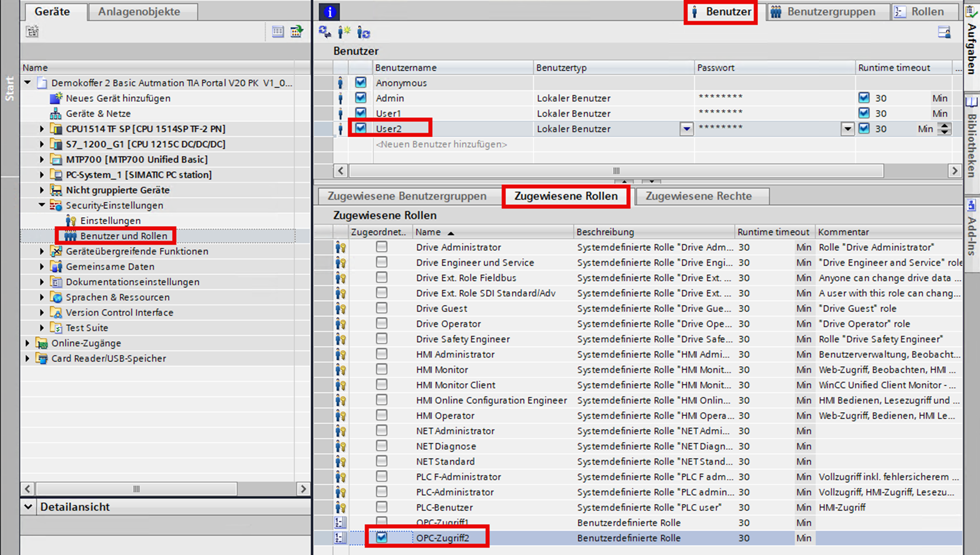Screen dimensions: 980x555
Task: Click the Geräte & Netze network icon
Action: (56, 113)
